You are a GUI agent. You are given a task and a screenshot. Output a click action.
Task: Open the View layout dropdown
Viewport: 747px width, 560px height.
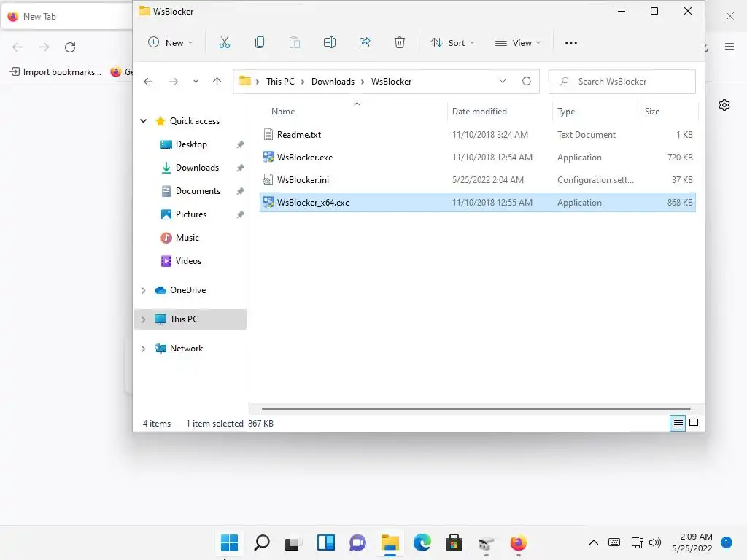coord(518,43)
